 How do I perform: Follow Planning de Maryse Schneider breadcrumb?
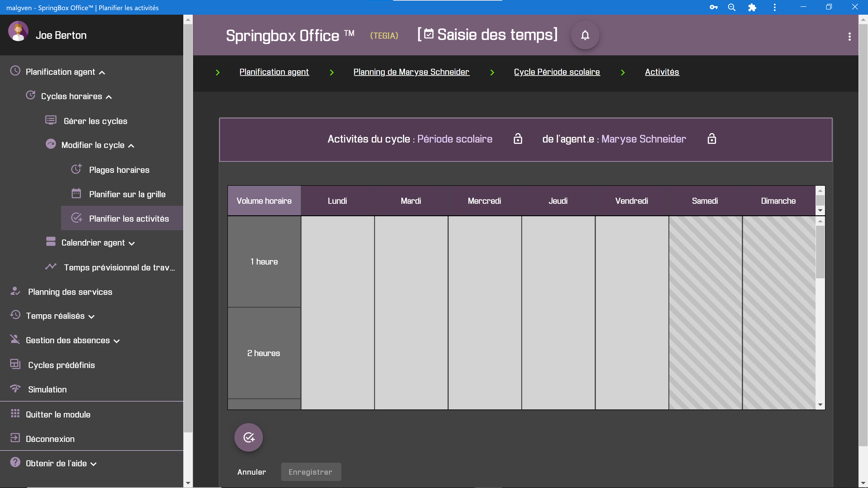click(411, 72)
